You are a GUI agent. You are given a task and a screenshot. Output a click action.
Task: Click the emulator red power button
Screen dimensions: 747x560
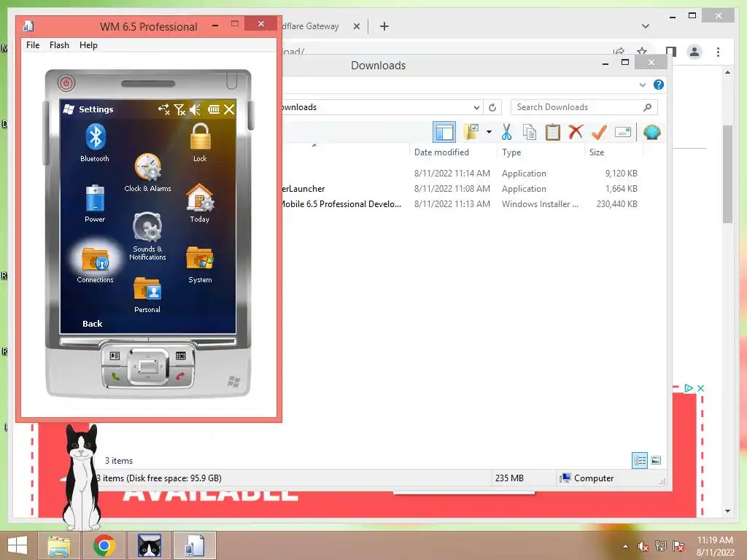[66, 83]
